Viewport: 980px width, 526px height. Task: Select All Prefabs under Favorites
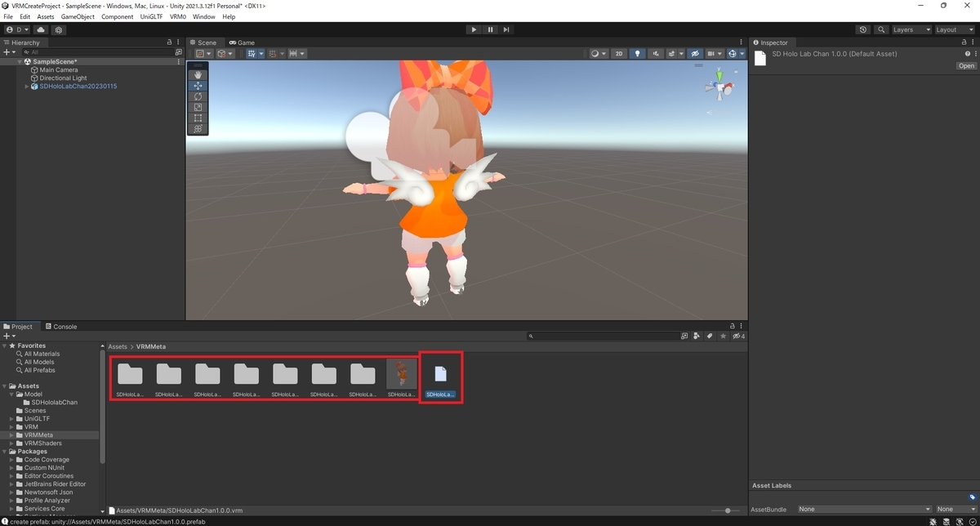point(40,370)
